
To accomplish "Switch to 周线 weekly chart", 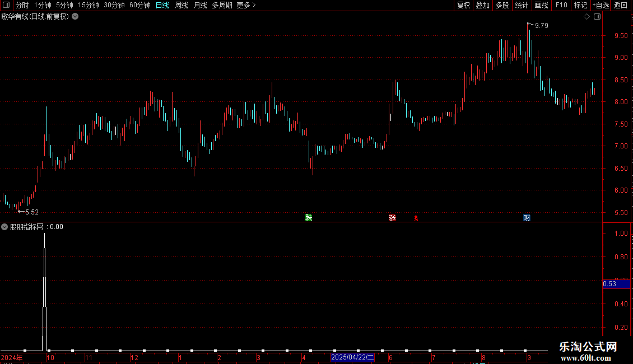I will (x=181, y=5).
